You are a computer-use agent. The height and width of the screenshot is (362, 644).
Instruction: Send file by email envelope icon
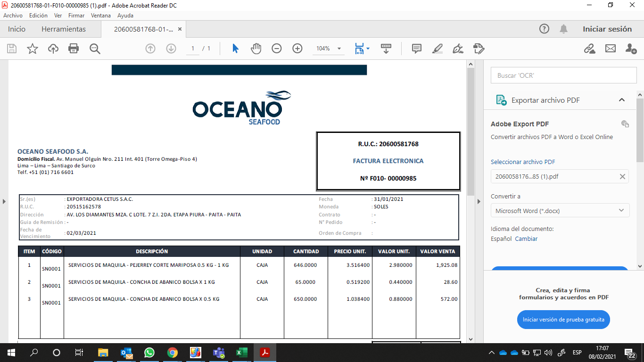click(x=611, y=49)
